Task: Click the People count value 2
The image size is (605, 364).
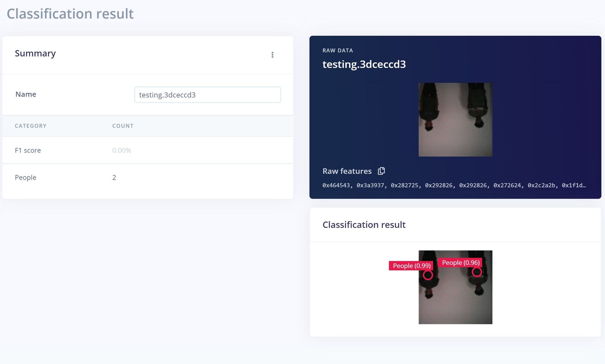Action: (x=114, y=178)
